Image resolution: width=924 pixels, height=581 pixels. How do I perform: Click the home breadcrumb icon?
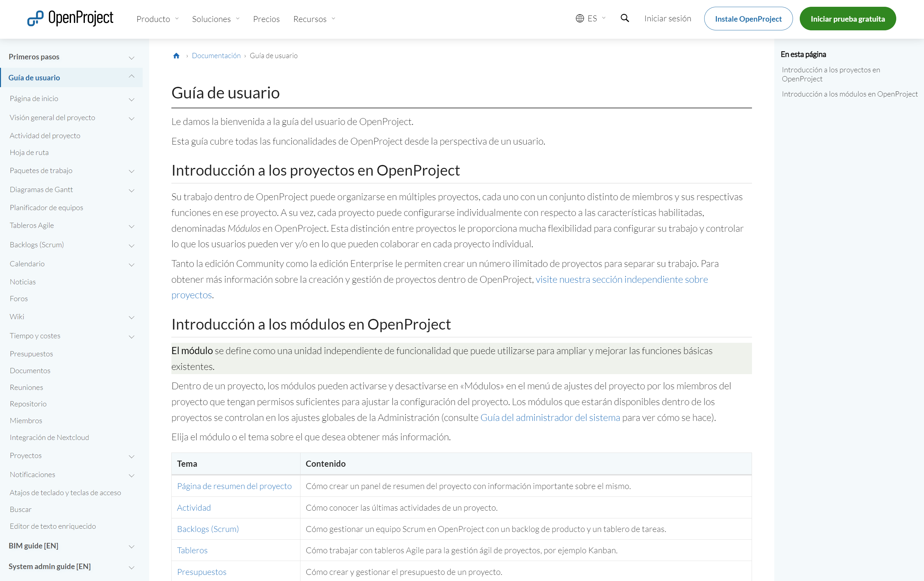click(x=177, y=56)
